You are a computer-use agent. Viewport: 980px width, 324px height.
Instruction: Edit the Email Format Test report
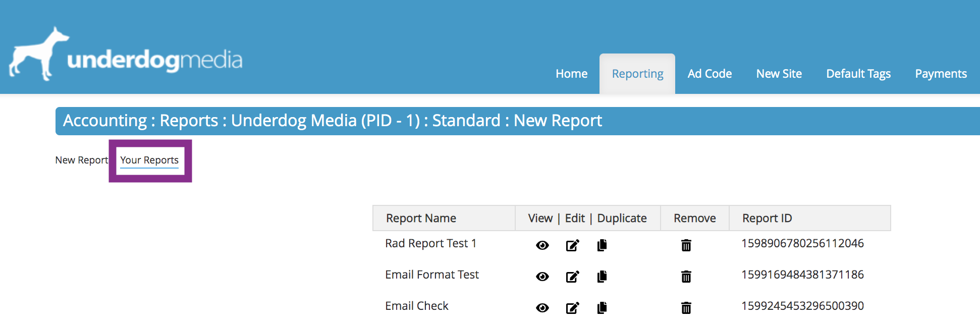point(572,277)
